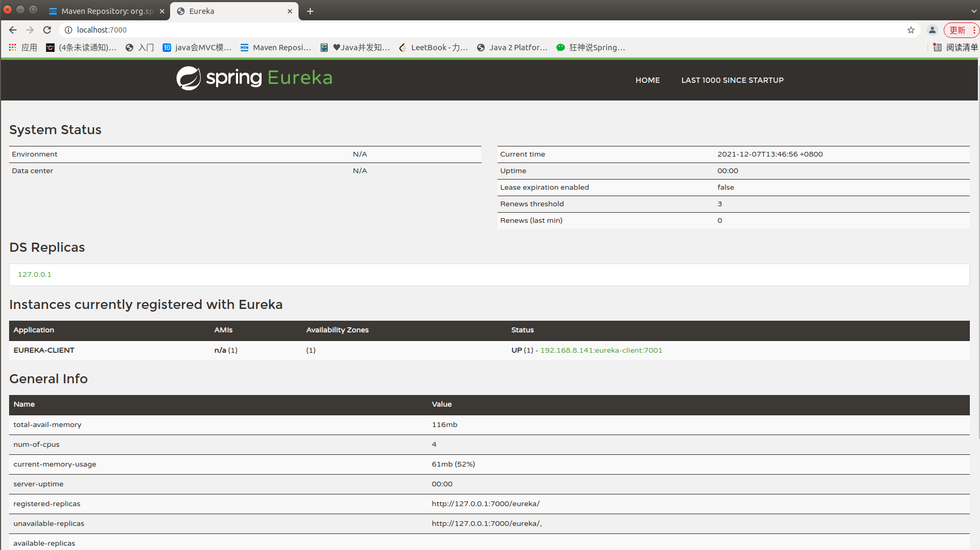This screenshot has width=980, height=550.
Task: Click the Data center row label
Action: click(33, 171)
